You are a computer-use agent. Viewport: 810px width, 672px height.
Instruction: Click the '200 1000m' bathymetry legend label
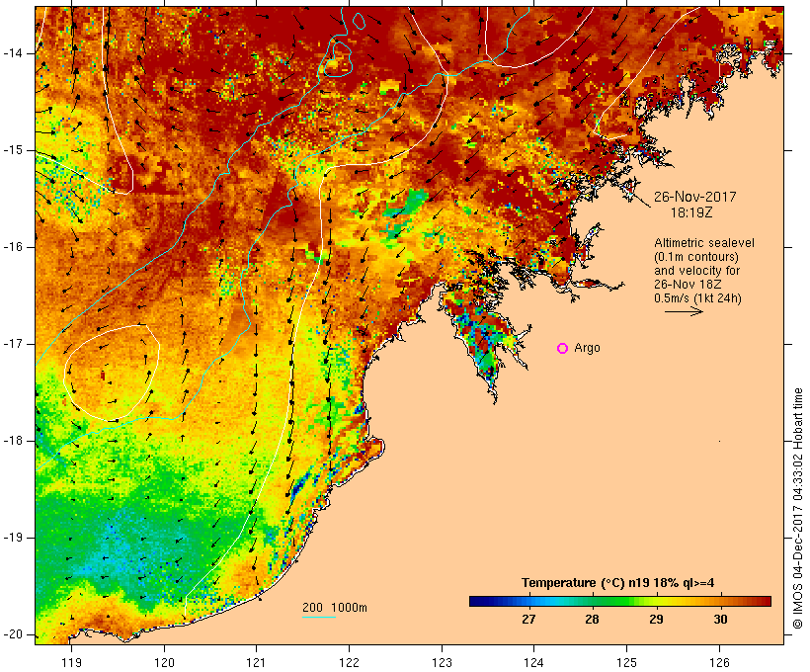tap(335, 608)
